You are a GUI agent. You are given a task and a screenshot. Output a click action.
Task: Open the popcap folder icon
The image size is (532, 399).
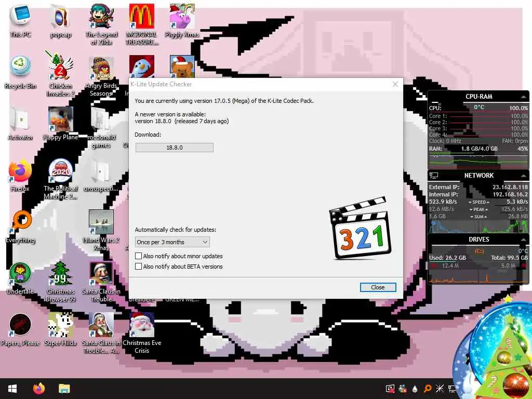(60, 21)
